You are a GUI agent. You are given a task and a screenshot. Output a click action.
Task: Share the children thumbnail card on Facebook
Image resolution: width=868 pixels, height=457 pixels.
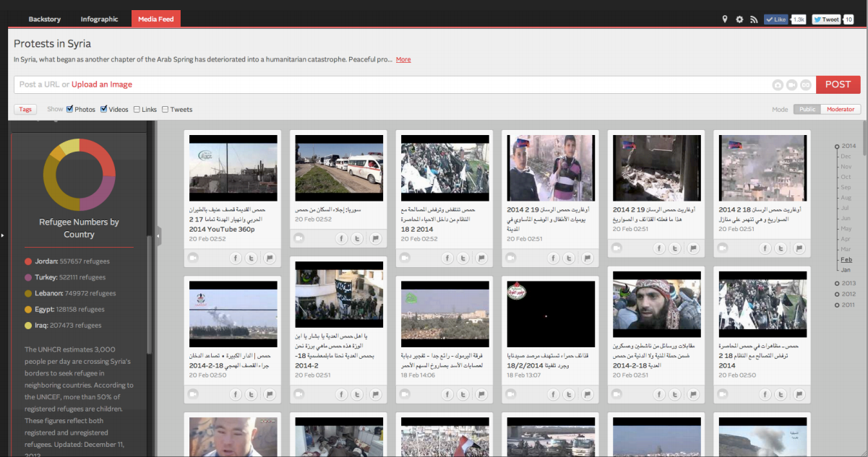(553, 258)
